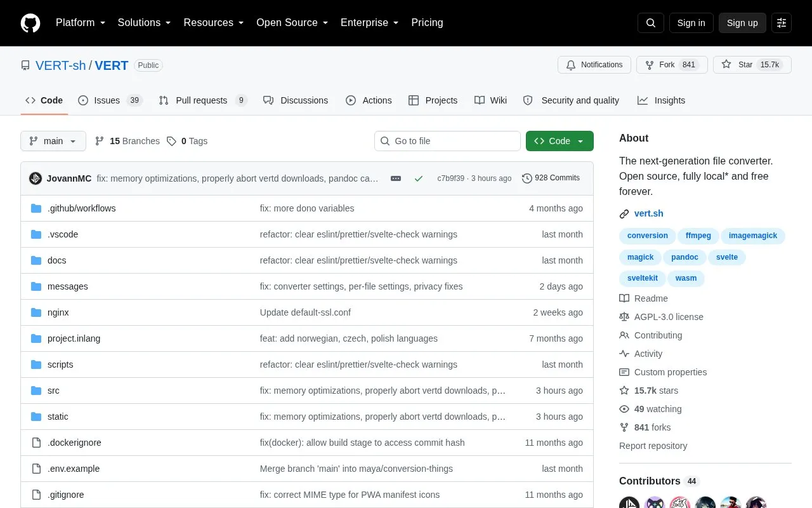Open the Solutions dropdown menu
Image resolution: width=812 pixels, height=508 pixels.
[x=144, y=23]
